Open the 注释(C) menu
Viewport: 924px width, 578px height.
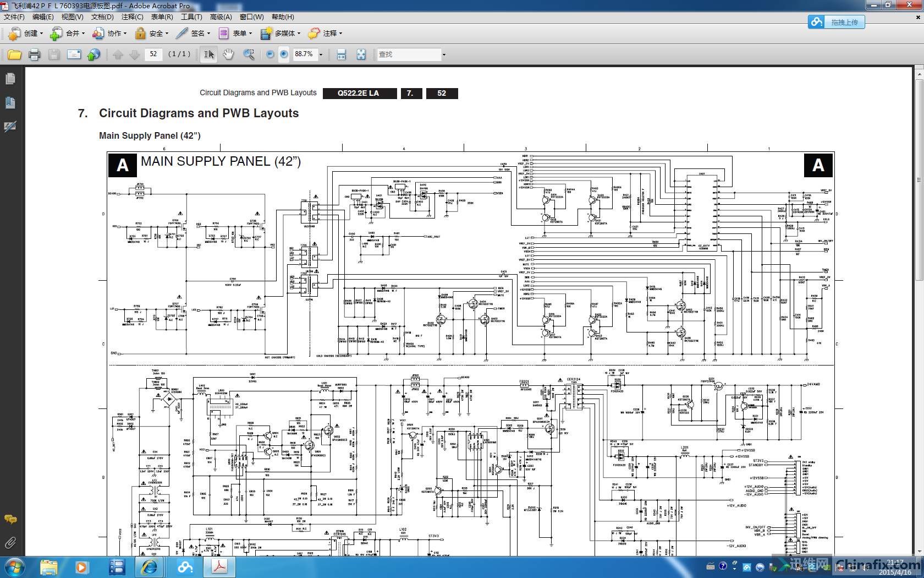click(x=132, y=17)
